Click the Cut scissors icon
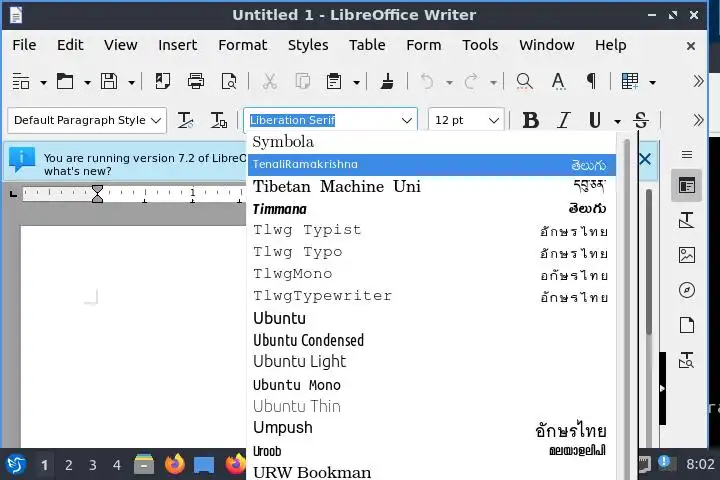This screenshot has height=480, width=720. (270, 82)
